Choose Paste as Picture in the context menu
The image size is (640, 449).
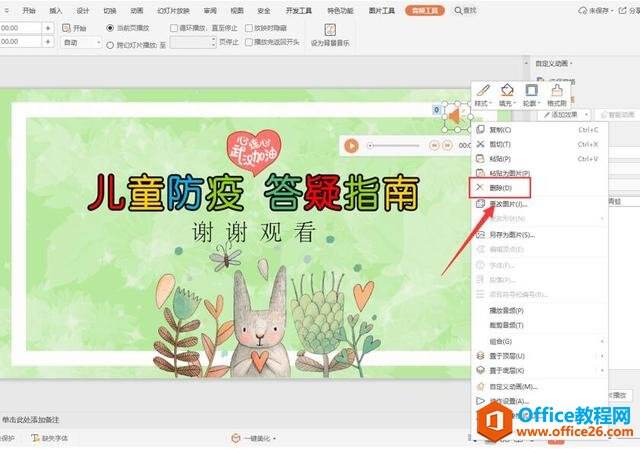(539, 173)
